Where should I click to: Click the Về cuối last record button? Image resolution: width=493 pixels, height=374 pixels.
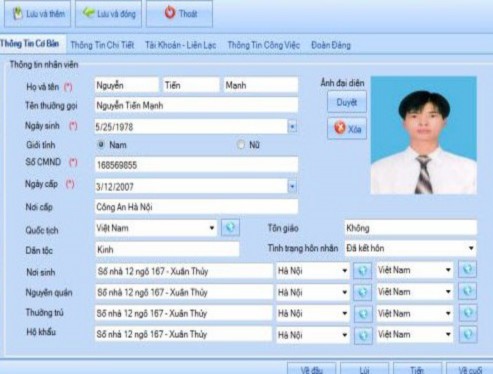click(470, 369)
